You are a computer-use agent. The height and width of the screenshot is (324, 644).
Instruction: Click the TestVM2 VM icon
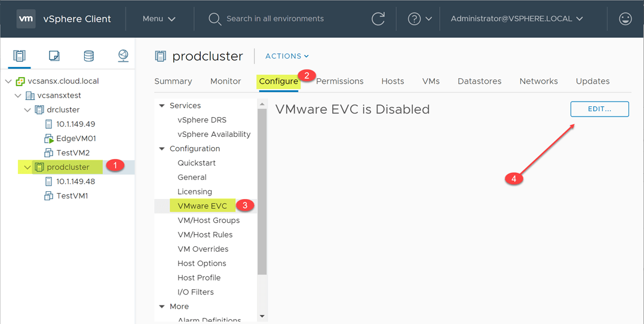point(49,153)
